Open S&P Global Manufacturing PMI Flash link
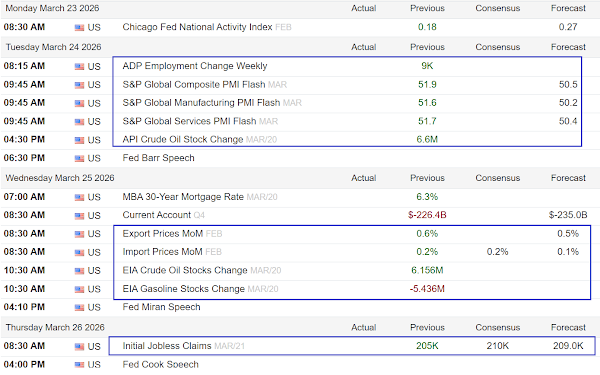Viewport: 600px width, 375px height. pyautogui.click(x=201, y=103)
